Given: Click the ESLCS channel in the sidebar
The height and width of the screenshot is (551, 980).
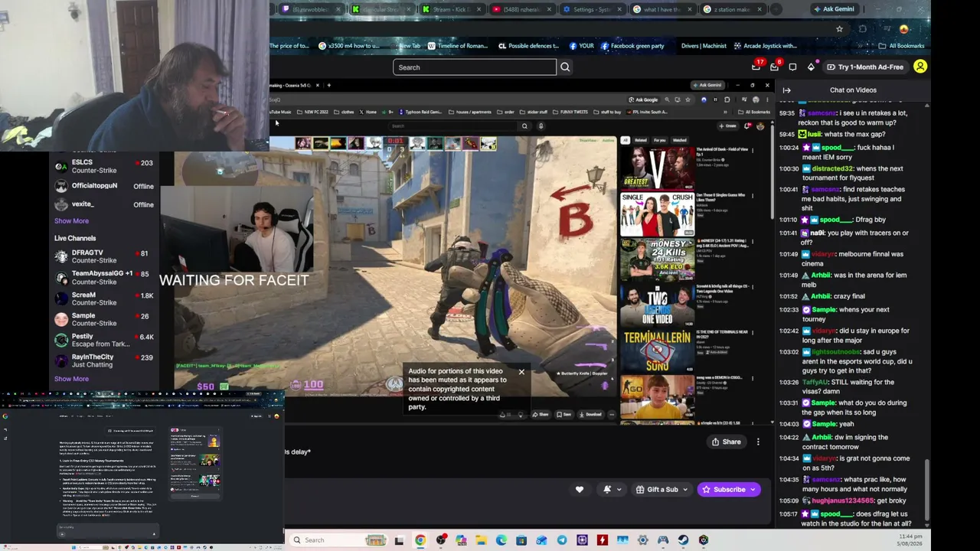Looking at the screenshot, I should (x=103, y=166).
